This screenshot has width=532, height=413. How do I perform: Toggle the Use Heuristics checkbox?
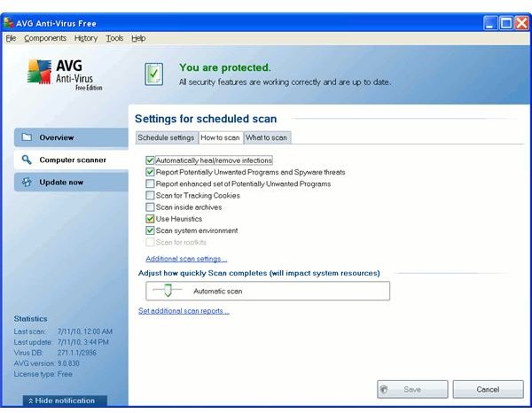(150, 219)
